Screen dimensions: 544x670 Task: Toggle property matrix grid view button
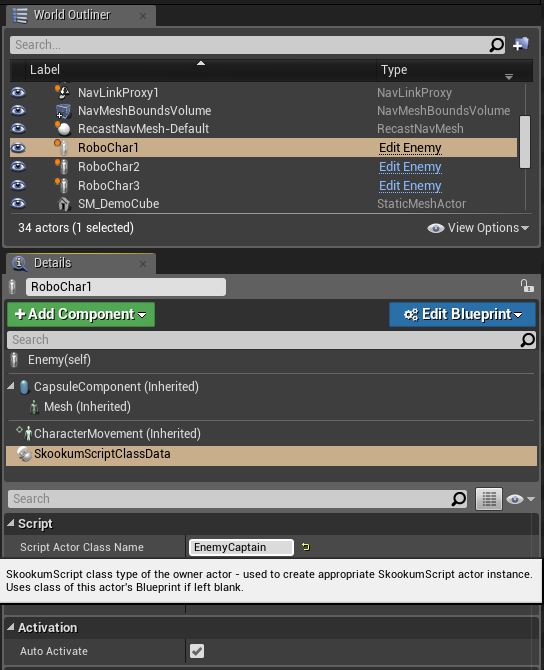click(x=489, y=499)
